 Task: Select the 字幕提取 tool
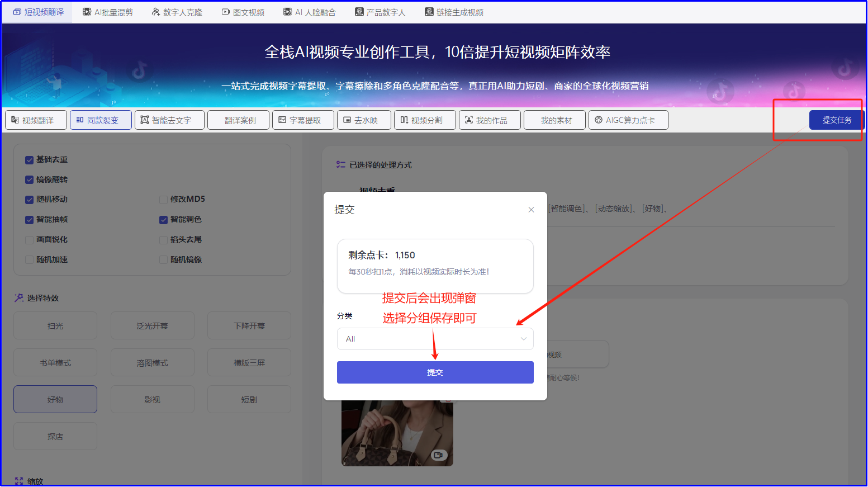(303, 120)
